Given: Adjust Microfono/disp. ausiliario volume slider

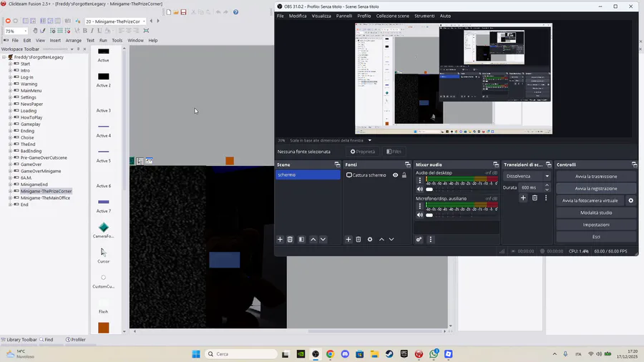Looking at the screenshot, I should click(429, 215).
